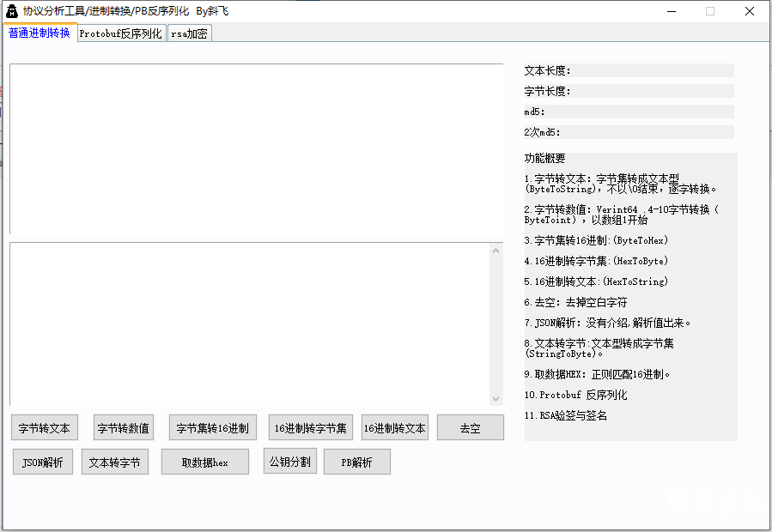Click the md5: result field
Viewport: 772px width, 532px height.
(629, 112)
